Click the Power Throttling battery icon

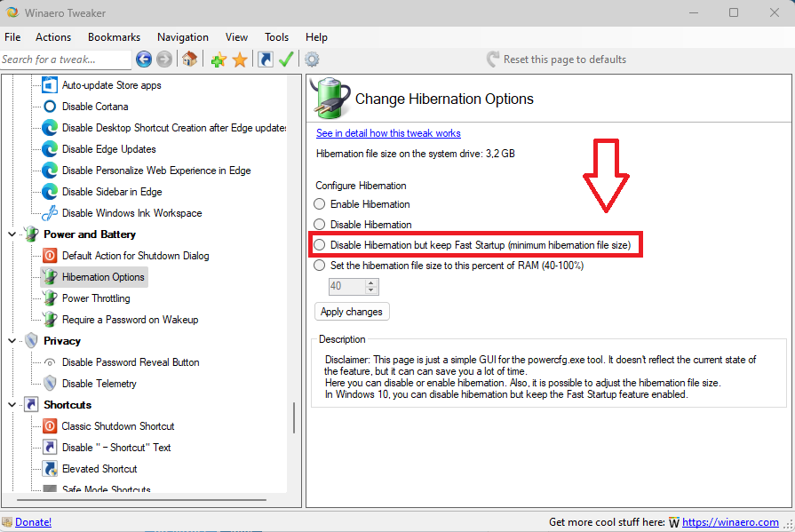click(50, 298)
